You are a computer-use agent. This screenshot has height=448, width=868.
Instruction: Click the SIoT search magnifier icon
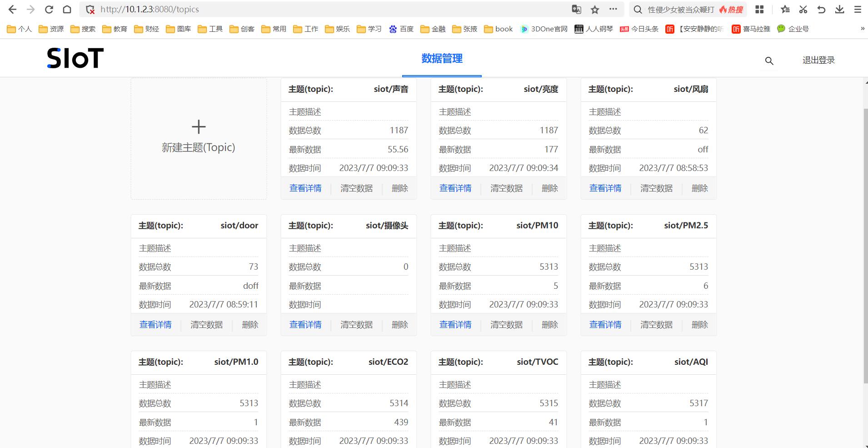[x=769, y=60]
